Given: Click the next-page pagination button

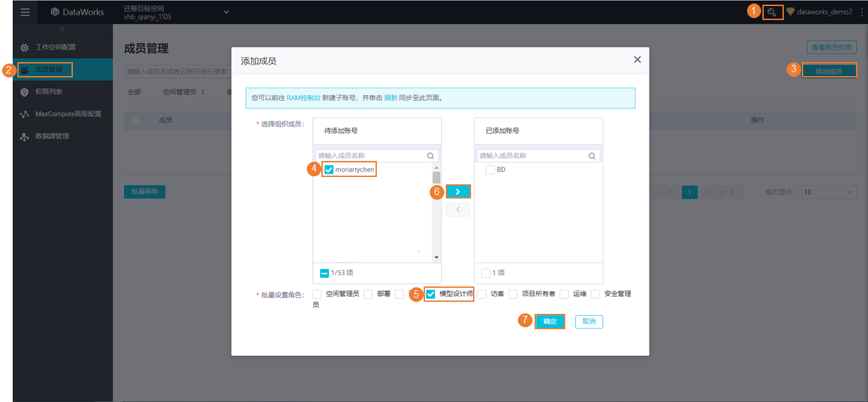Looking at the screenshot, I should pos(721,192).
